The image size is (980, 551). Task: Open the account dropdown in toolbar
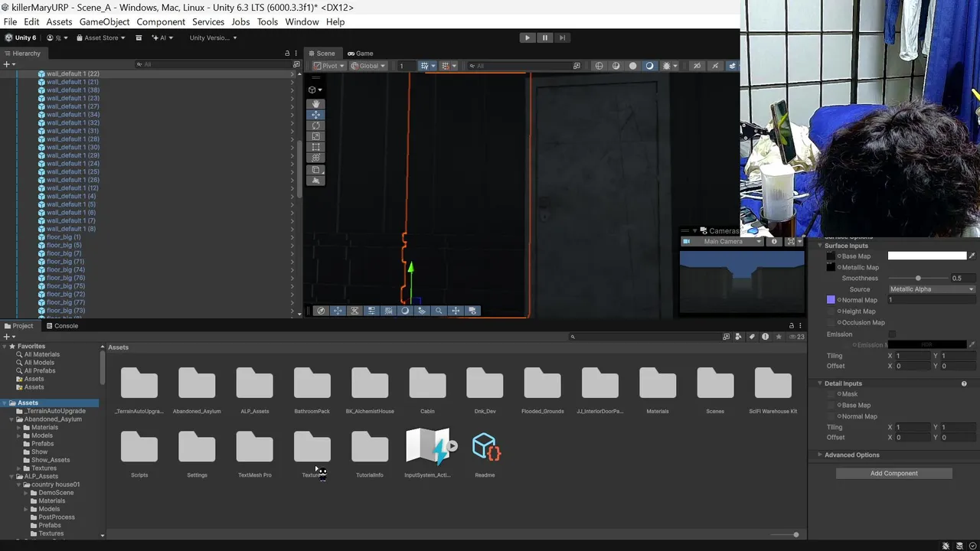(x=57, y=37)
